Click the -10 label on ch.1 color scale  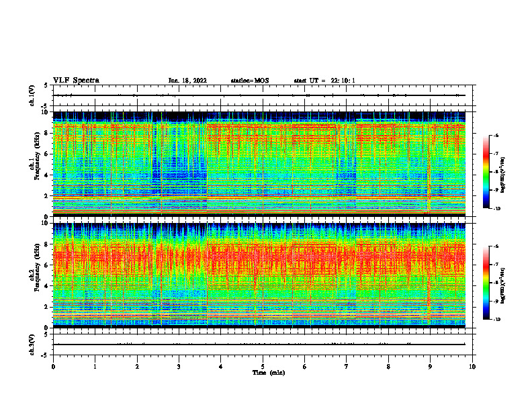click(x=496, y=209)
